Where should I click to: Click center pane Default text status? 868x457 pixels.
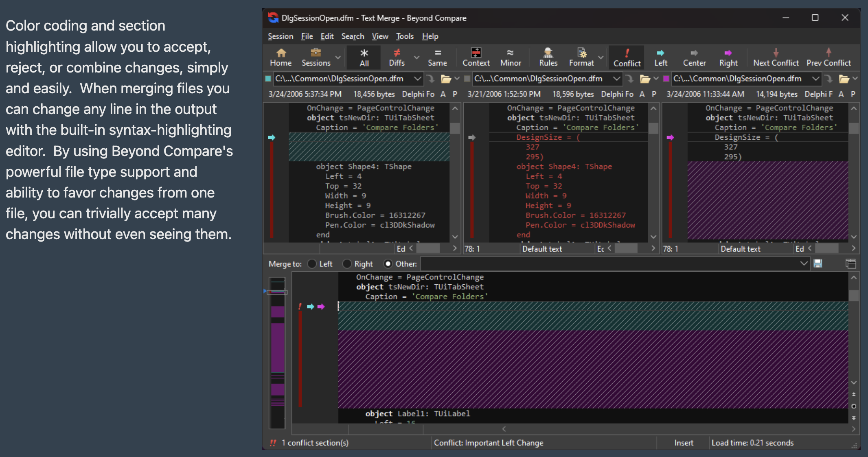pos(542,249)
